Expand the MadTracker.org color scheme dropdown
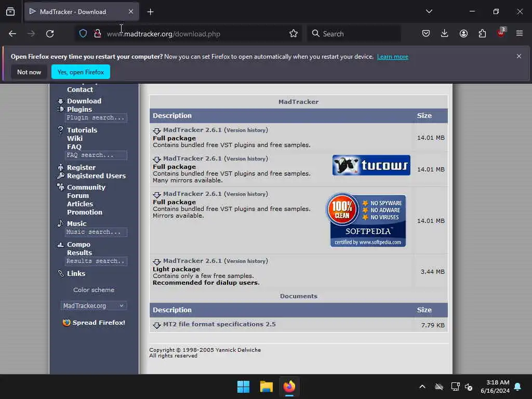Image resolution: width=532 pixels, height=399 pixels. click(94, 305)
